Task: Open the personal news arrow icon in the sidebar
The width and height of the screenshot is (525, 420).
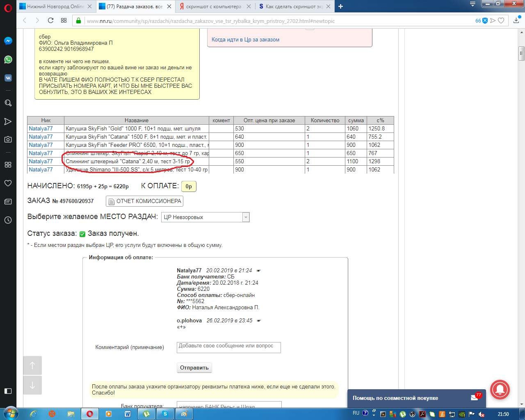Action: click(x=8, y=121)
